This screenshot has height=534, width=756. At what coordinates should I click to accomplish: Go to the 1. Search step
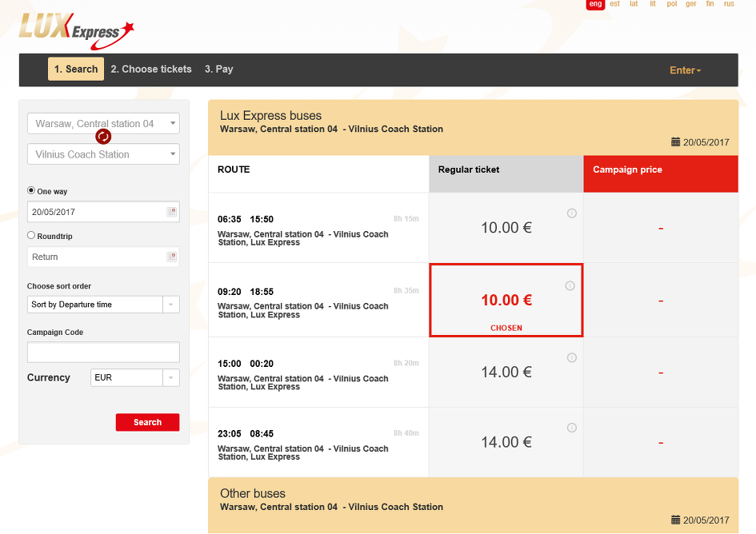pyautogui.click(x=76, y=69)
